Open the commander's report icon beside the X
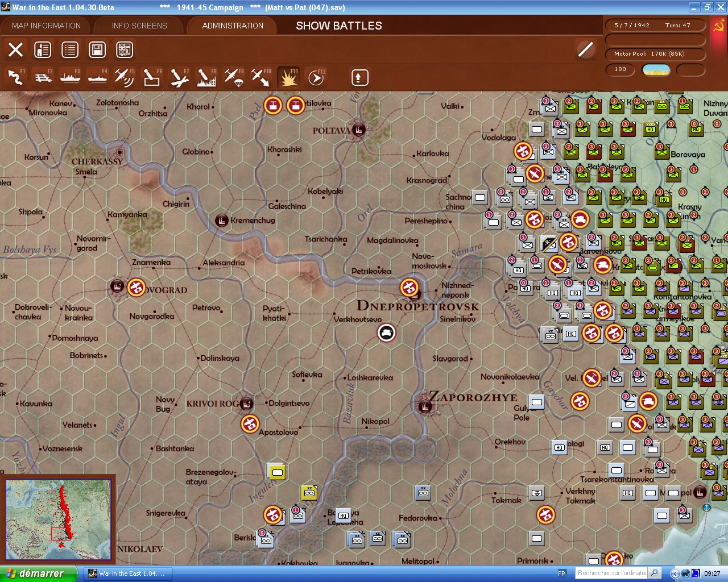This screenshot has height=582, width=728. (43, 50)
